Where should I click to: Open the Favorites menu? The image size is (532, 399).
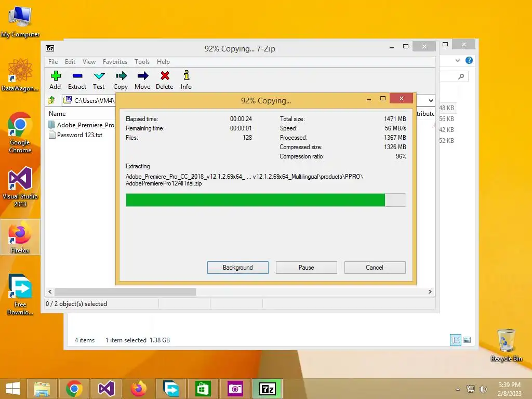coord(115,62)
